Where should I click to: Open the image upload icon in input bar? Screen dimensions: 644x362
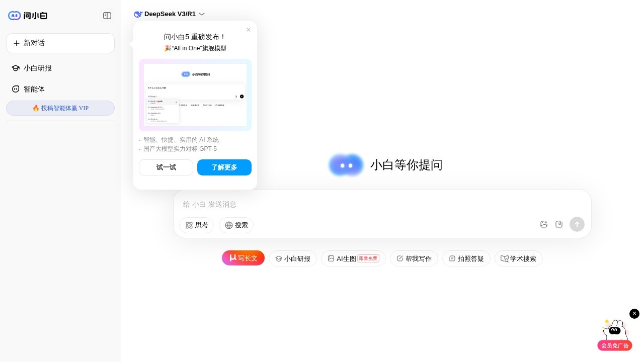point(544,224)
